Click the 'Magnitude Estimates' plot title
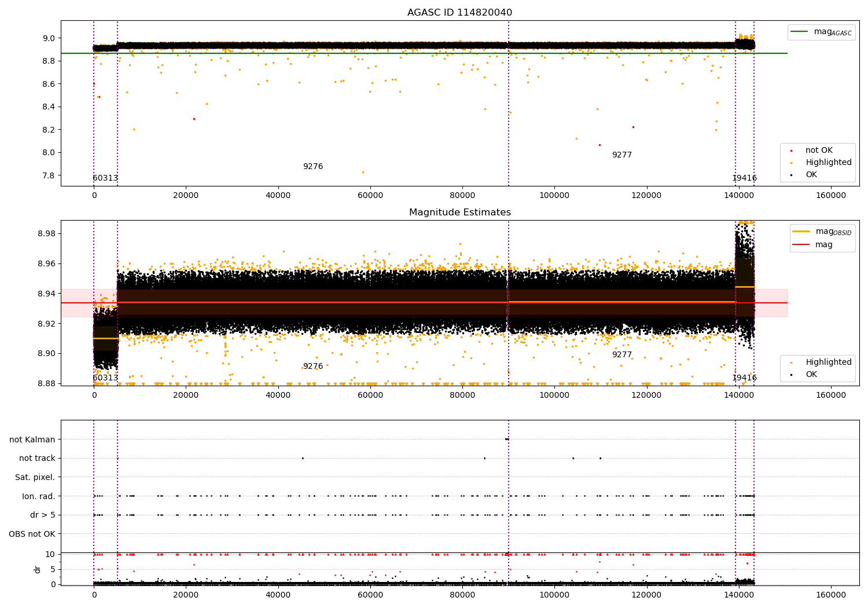Image resolution: width=868 pixels, height=608 pixels. coord(459,213)
